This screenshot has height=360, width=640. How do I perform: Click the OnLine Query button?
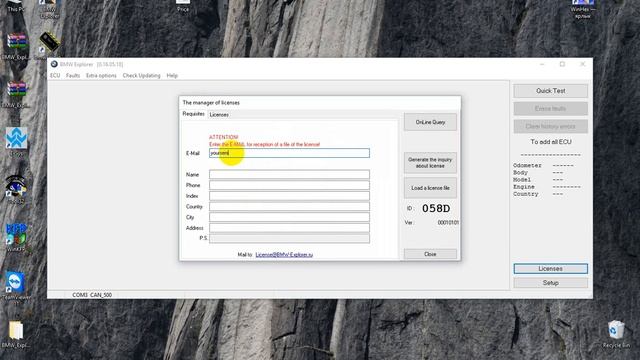click(x=430, y=122)
